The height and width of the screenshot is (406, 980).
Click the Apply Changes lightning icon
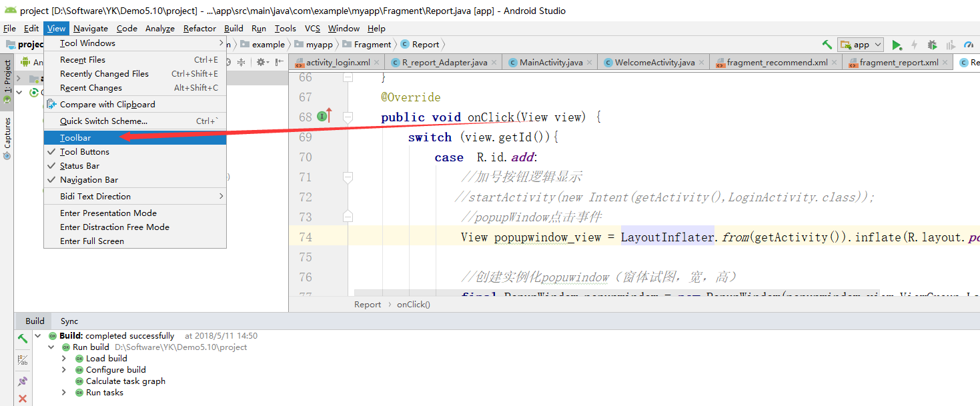pyautogui.click(x=914, y=45)
